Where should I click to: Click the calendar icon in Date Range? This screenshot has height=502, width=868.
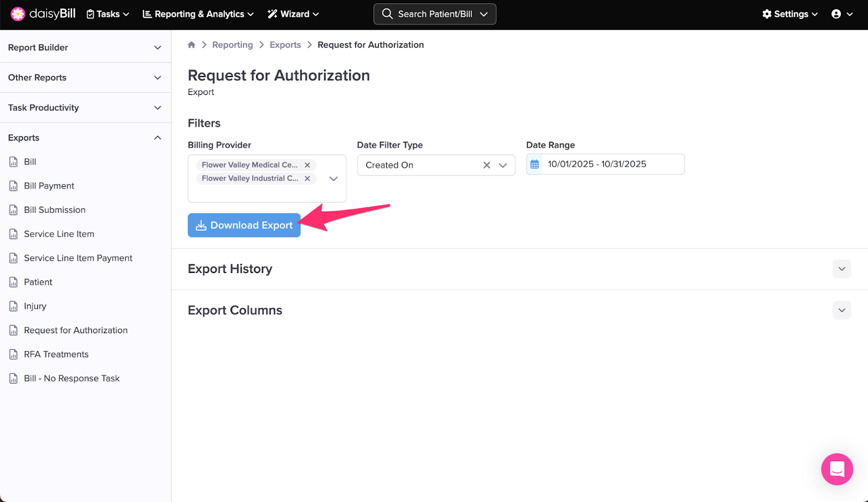click(535, 164)
